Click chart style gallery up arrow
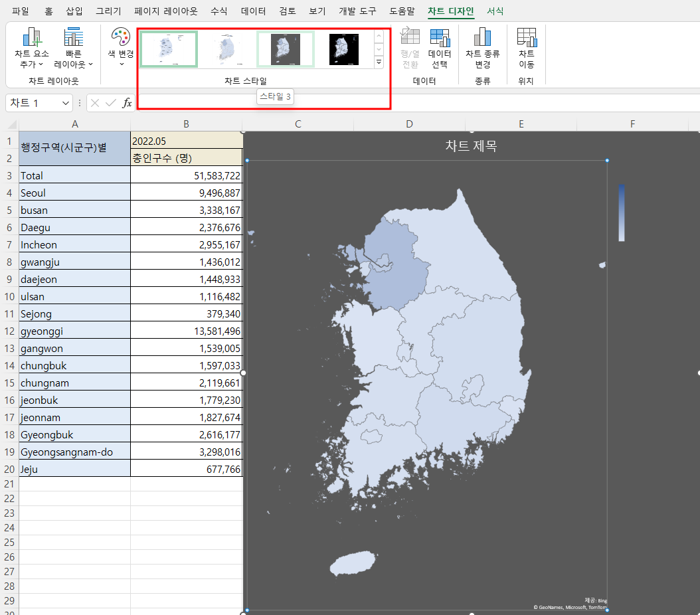Screen dimensions: 700x615 click(x=379, y=36)
